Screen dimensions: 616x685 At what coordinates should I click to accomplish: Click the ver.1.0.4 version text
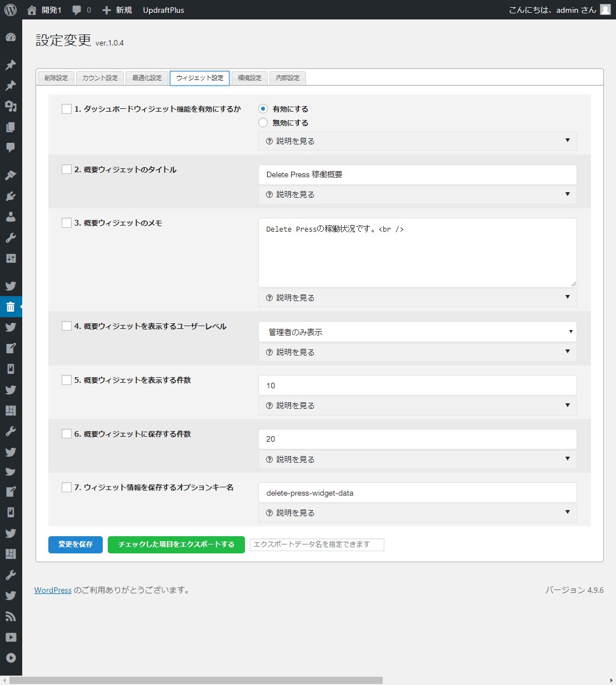[x=109, y=43]
